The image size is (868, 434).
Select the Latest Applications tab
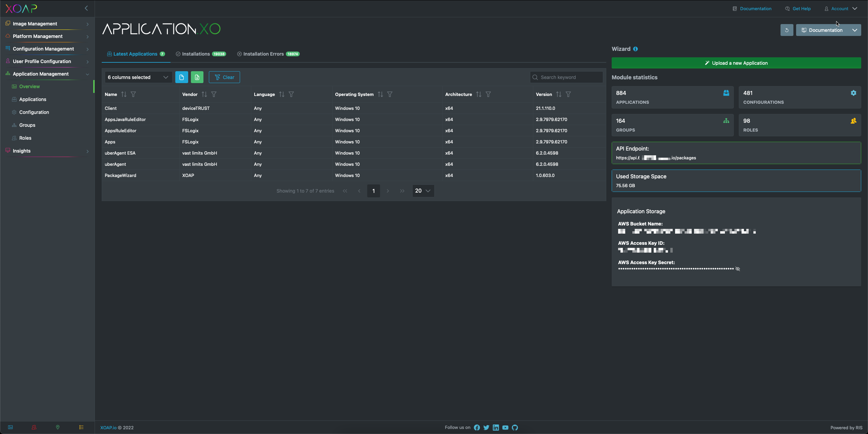click(136, 54)
